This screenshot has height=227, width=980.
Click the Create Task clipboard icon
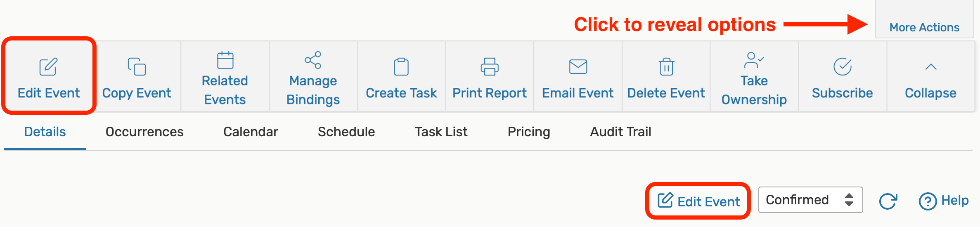click(401, 67)
